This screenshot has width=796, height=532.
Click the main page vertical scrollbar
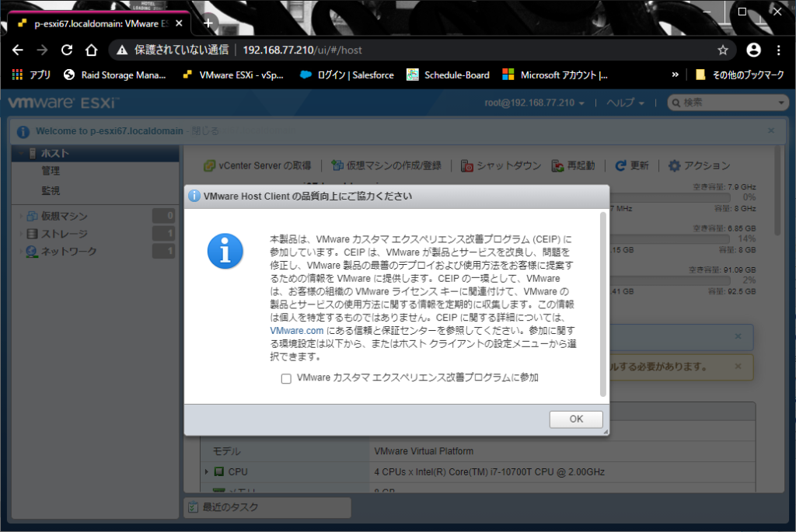777,191
